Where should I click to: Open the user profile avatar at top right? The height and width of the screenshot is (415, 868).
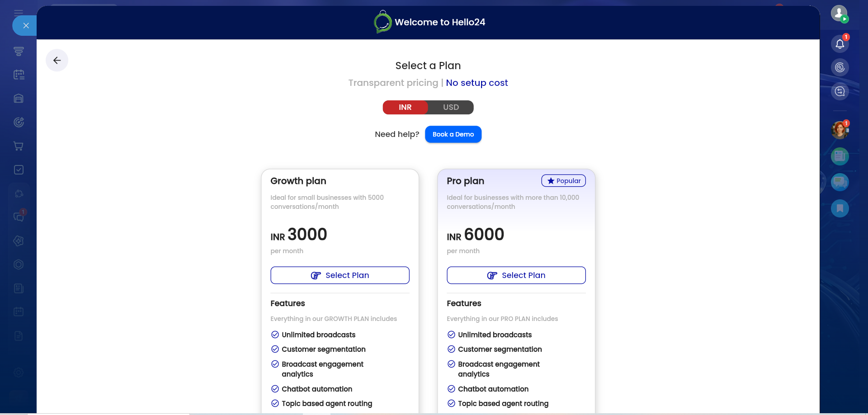[x=840, y=13]
